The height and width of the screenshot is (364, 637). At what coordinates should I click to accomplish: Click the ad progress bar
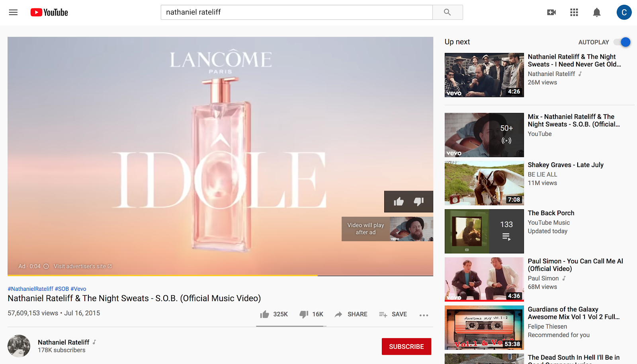point(220,275)
